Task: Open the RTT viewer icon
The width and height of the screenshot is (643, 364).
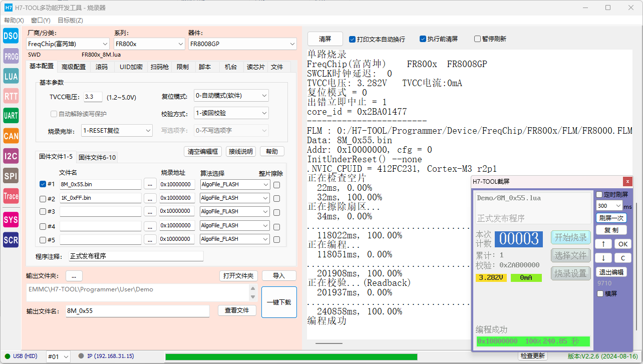Action: 11,96
